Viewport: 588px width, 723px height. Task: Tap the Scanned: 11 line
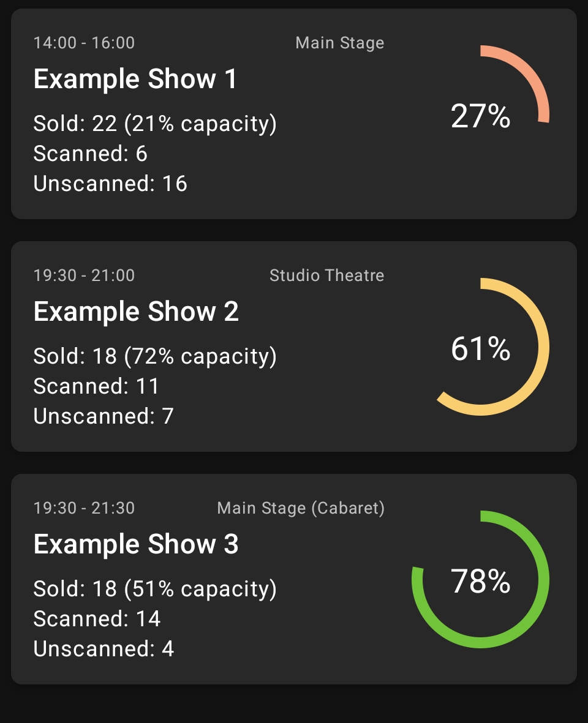[96, 386]
